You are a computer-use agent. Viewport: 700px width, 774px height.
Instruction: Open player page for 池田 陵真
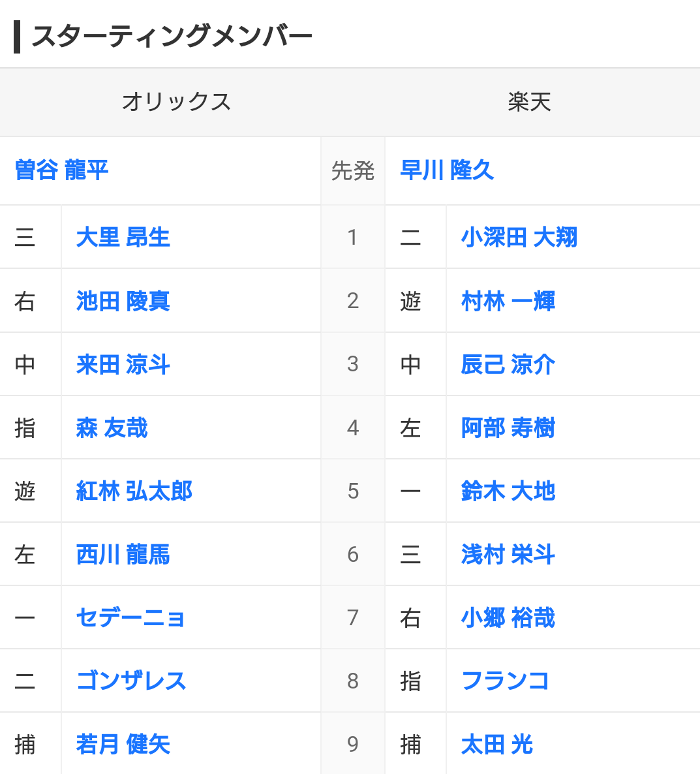123,301
